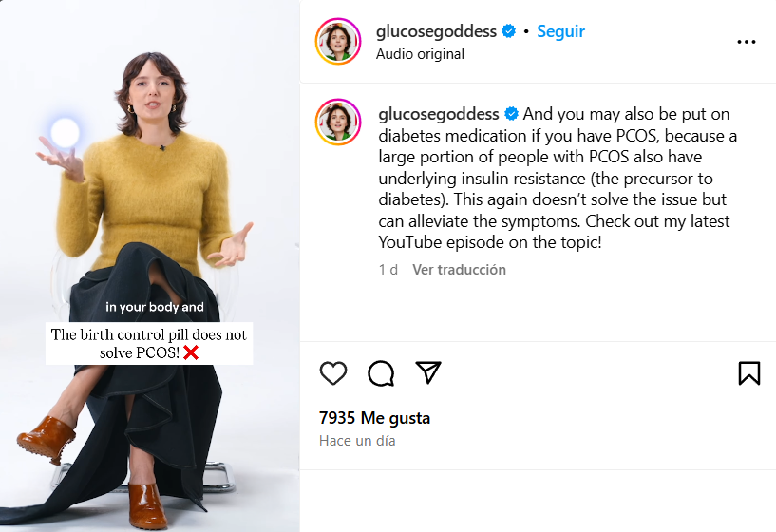
Task: View likes list at 7935 Me gusta
Action: click(x=374, y=418)
